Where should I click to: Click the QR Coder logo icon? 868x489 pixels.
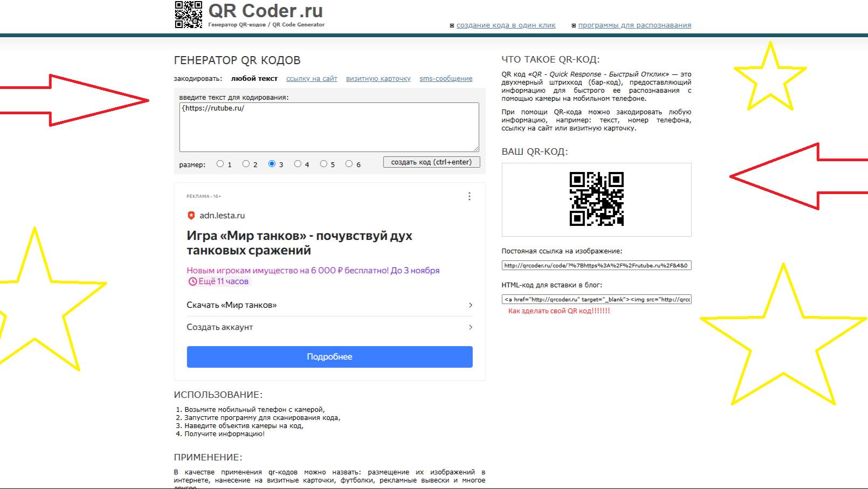(188, 15)
